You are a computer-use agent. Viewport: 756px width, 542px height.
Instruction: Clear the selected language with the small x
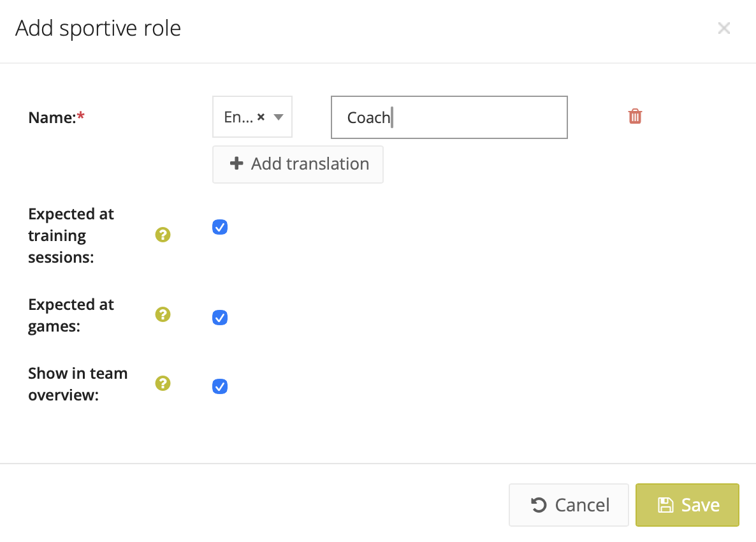(261, 117)
